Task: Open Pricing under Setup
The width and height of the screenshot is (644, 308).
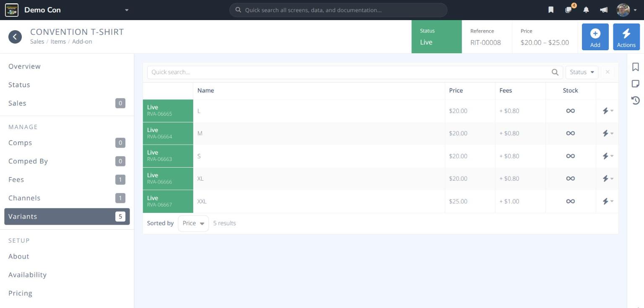Action: tap(67, 293)
